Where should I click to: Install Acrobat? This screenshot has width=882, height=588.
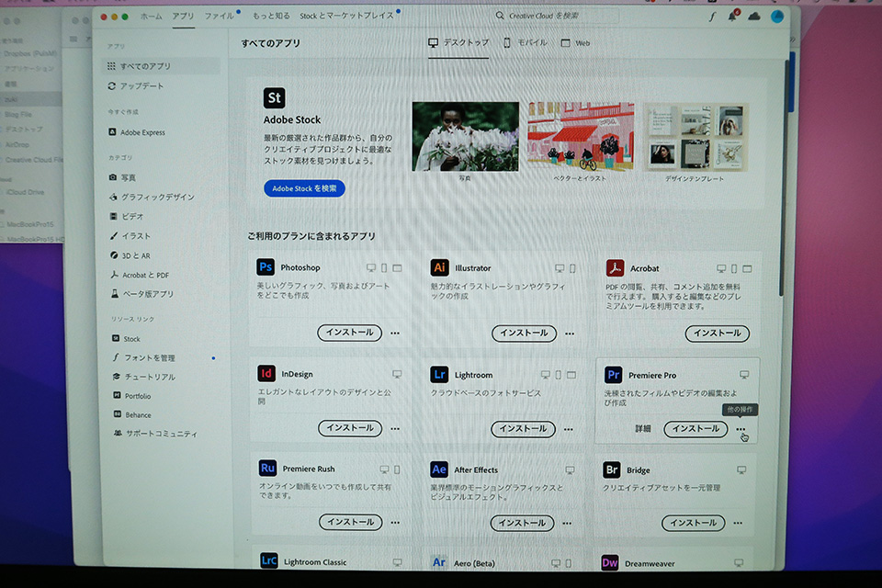[718, 334]
